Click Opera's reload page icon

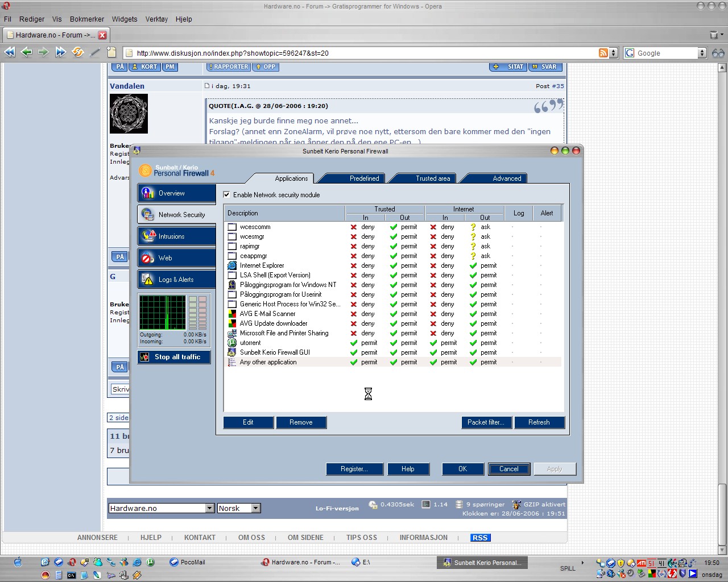point(78,52)
